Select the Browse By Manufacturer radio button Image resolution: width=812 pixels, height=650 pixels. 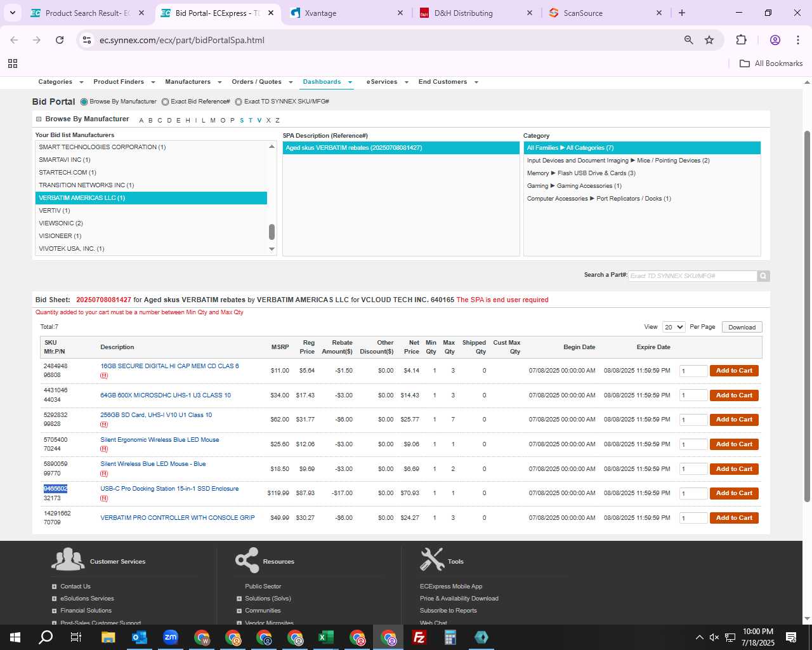click(84, 102)
